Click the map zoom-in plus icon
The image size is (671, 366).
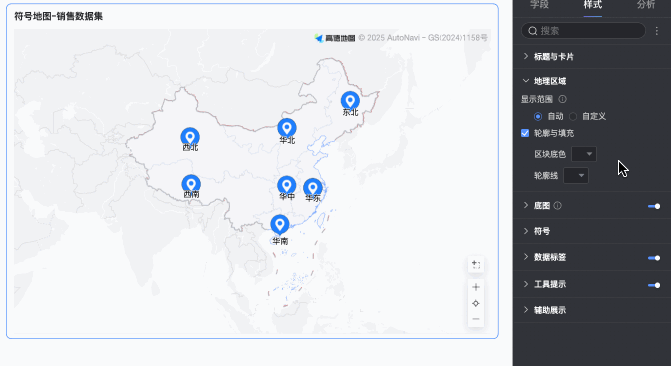point(476,287)
